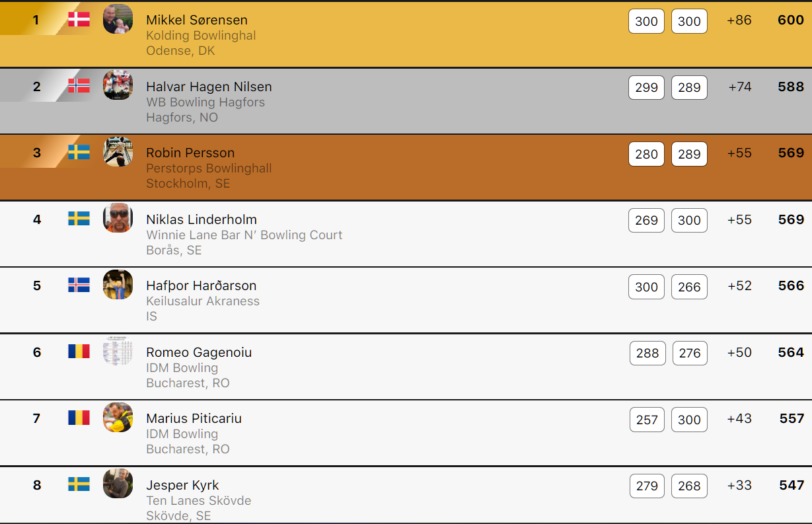This screenshot has height=524, width=812.
Task: Open Niklas Linderholm's avatar photo
Action: (x=118, y=218)
